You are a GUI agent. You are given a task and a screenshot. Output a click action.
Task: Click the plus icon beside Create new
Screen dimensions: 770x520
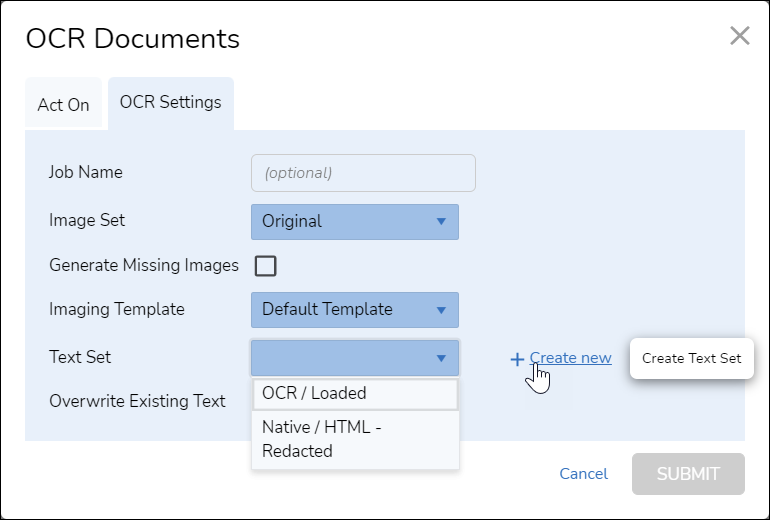coord(517,359)
